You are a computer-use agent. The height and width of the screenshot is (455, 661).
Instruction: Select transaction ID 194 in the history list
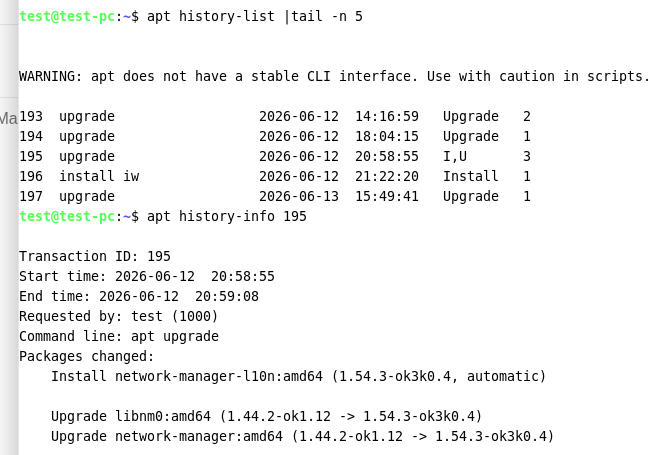[x=31, y=136]
